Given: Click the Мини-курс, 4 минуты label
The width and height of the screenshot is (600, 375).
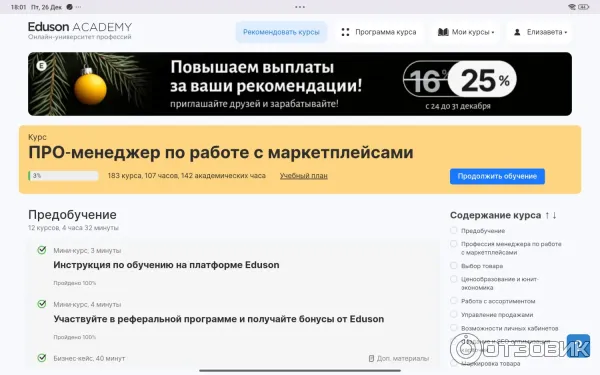Looking at the screenshot, I should click(87, 305).
